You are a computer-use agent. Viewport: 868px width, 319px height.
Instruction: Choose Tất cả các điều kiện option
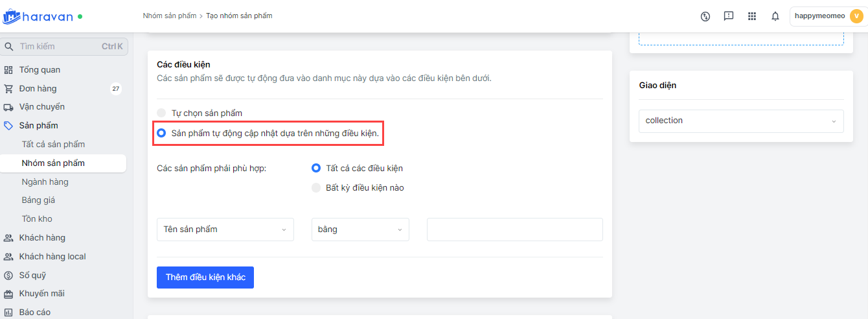316,169
